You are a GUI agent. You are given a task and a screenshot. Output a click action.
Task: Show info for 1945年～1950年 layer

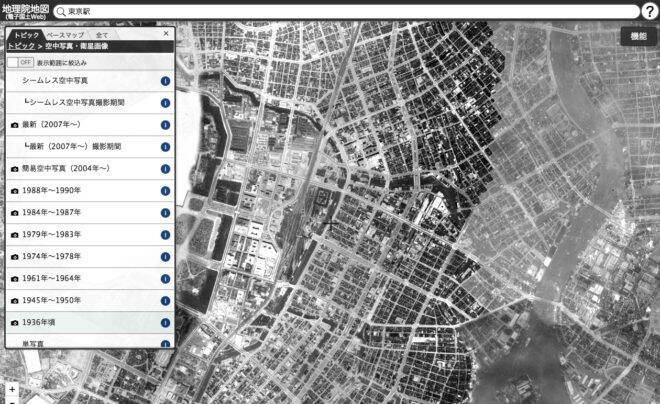pos(165,300)
